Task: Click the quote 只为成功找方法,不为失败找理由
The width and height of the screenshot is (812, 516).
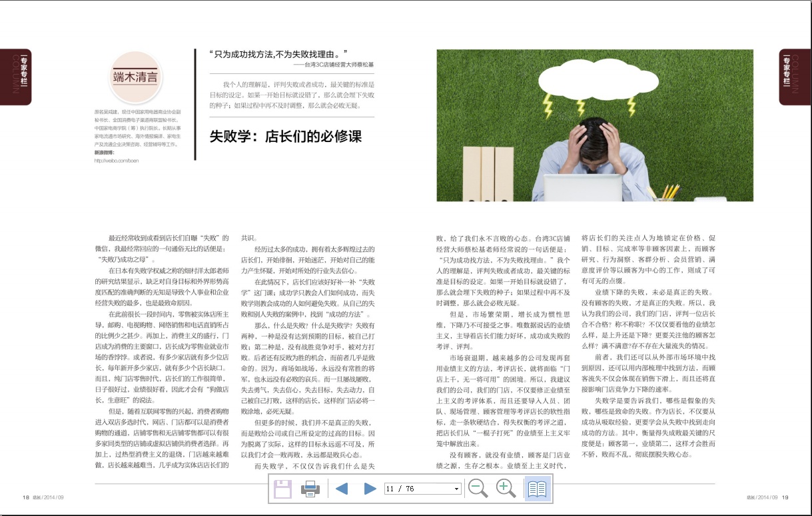Action: tap(278, 53)
